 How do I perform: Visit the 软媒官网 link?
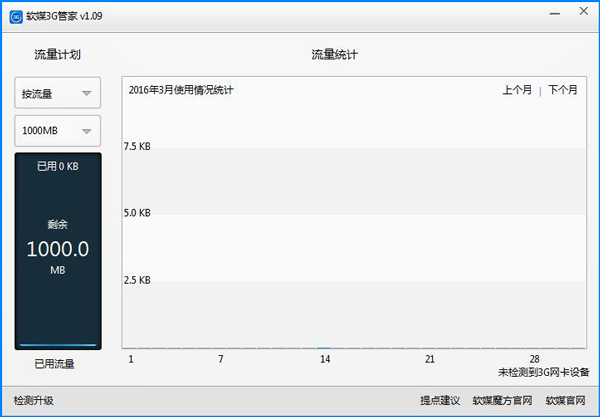pos(566,401)
